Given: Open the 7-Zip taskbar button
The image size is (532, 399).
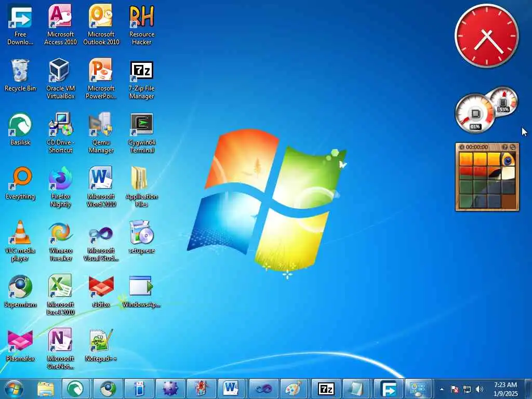Looking at the screenshot, I should (326, 389).
